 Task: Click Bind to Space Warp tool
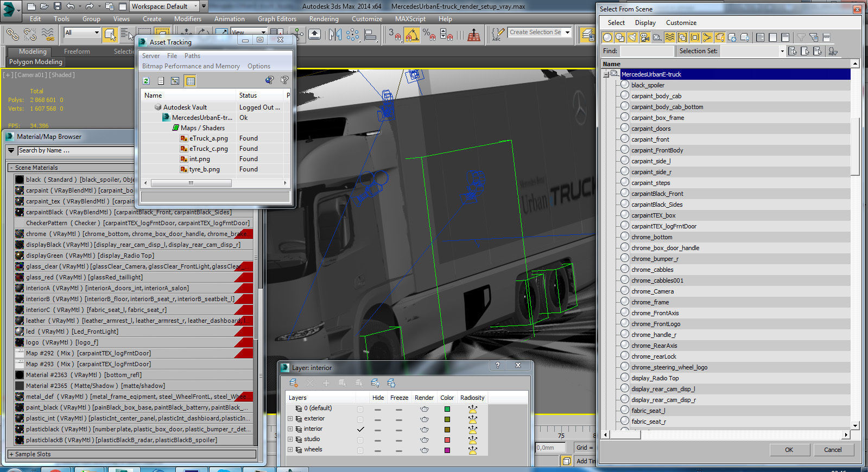[x=48, y=35]
